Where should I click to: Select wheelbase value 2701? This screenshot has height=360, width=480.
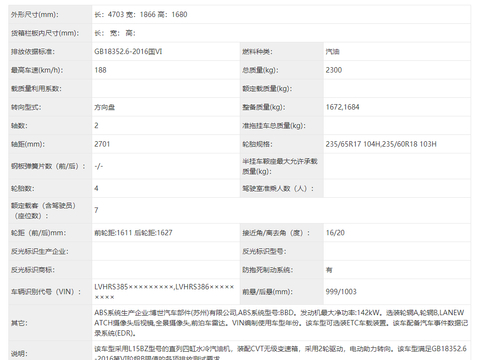click(x=102, y=144)
